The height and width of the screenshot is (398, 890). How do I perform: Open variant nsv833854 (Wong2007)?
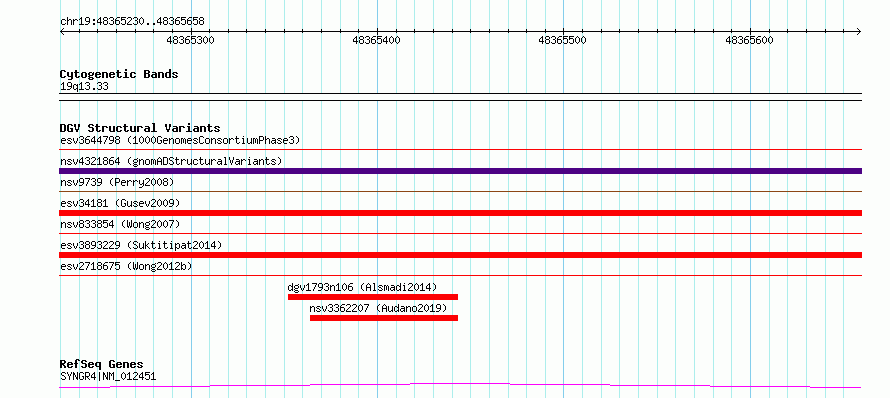120,224
